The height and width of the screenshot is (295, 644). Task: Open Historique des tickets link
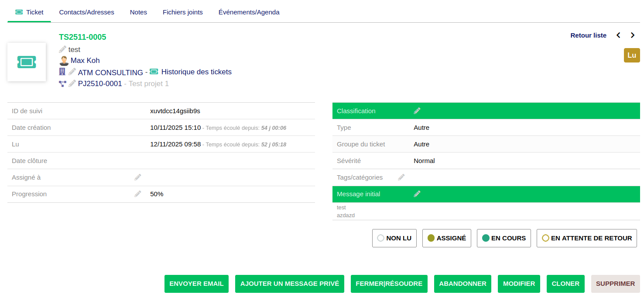[196, 72]
